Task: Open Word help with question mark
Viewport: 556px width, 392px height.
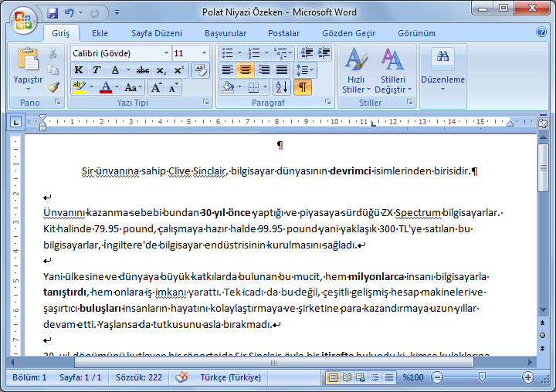Action: [x=541, y=32]
